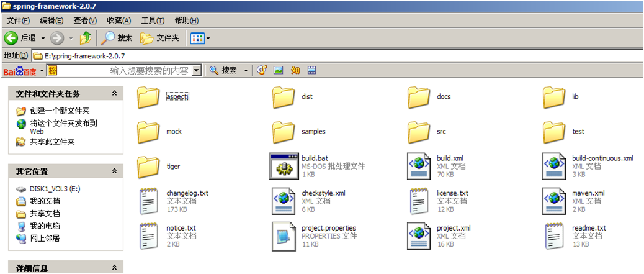Screen dimensions: 644x274
Task: Open the 帮助(H) menu
Action: (187, 21)
